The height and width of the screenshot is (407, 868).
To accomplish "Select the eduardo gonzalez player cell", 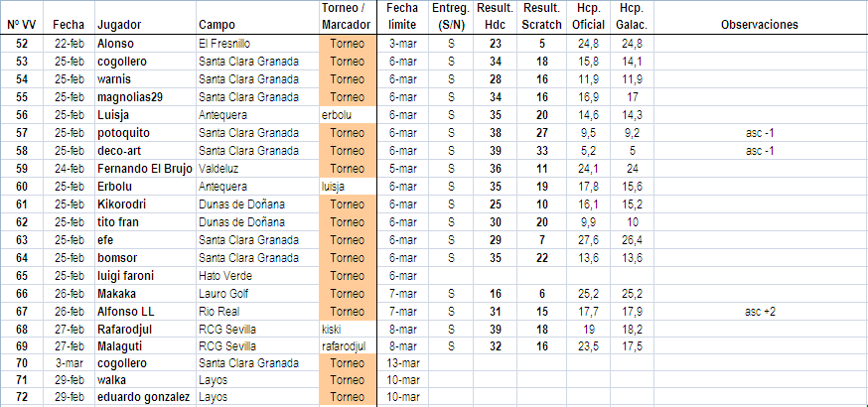I will (x=146, y=397).
